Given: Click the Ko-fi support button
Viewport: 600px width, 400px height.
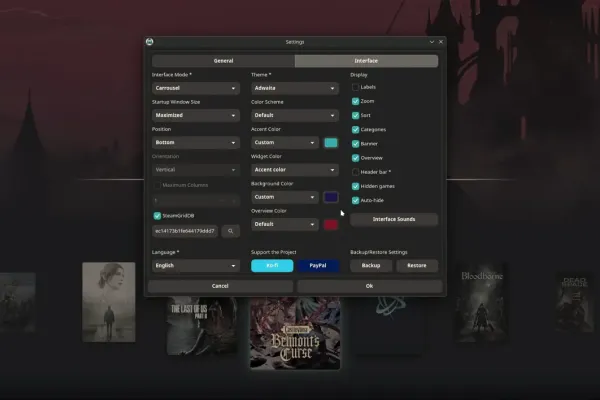Looking at the screenshot, I should (272, 266).
